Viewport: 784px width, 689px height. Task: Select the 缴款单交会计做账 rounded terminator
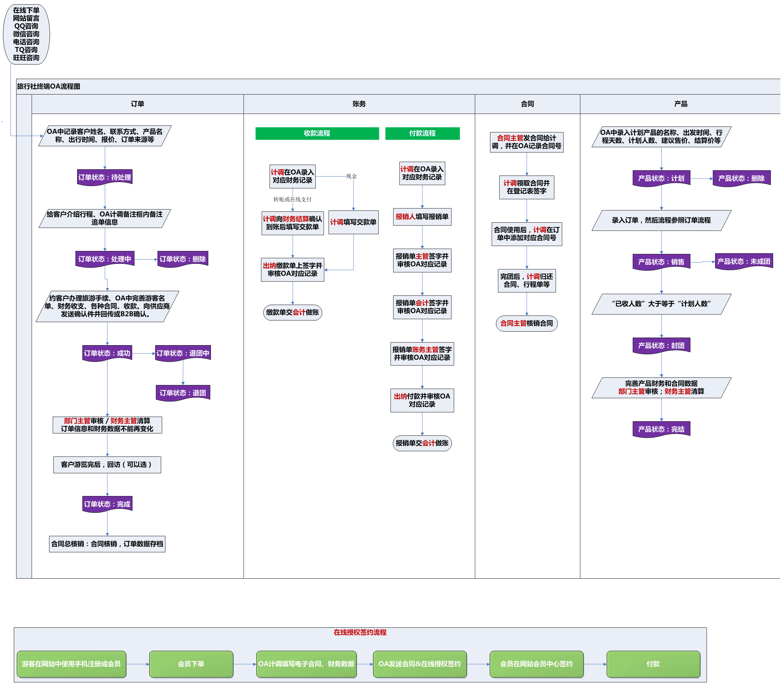[x=292, y=312]
